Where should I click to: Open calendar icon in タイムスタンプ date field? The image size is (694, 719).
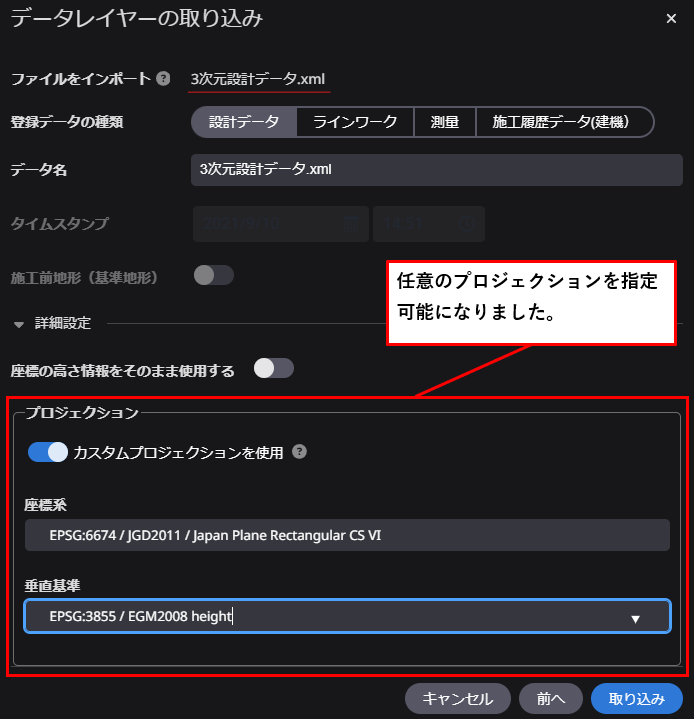point(351,224)
